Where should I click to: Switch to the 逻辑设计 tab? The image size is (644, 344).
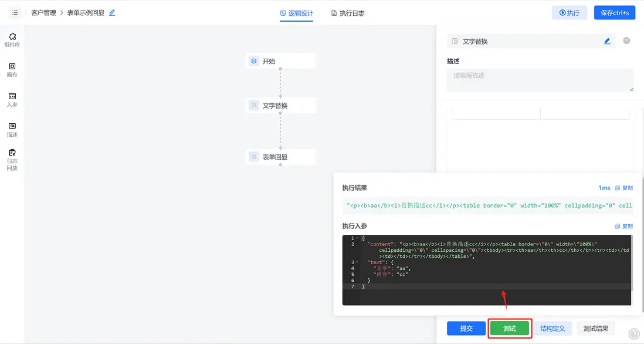click(297, 13)
